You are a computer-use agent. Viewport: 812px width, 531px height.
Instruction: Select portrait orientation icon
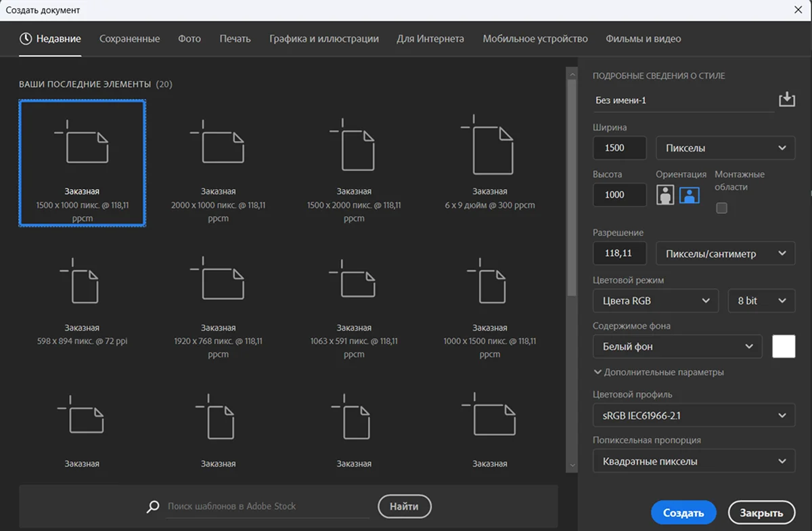pos(665,195)
